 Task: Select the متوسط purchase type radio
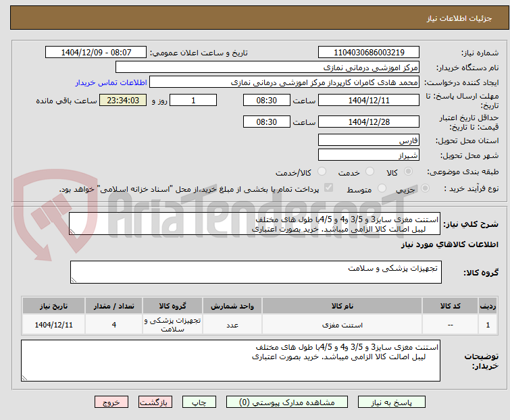382,188
